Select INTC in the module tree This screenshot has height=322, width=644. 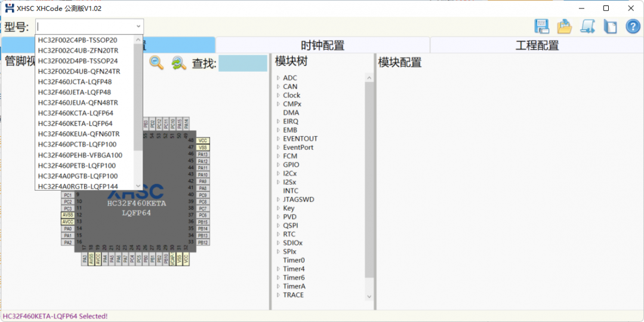pyautogui.click(x=291, y=191)
